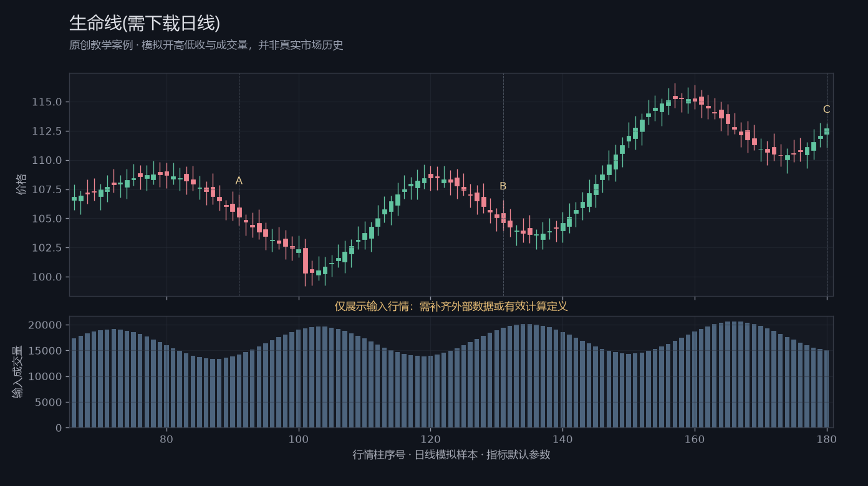This screenshot has height=486, width=868.
Task: Click the 0 tick on the volume axis
Action: point(59,428)
